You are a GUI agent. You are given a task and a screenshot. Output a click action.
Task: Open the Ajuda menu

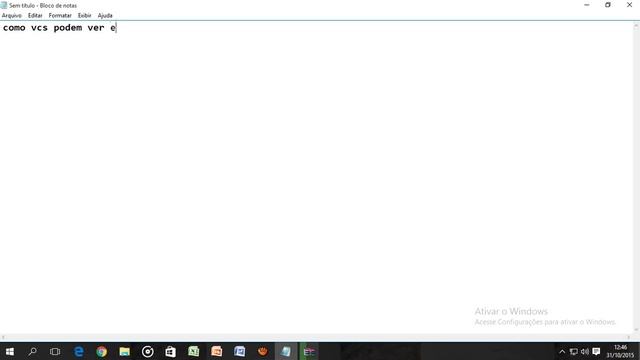pos(105,16)
